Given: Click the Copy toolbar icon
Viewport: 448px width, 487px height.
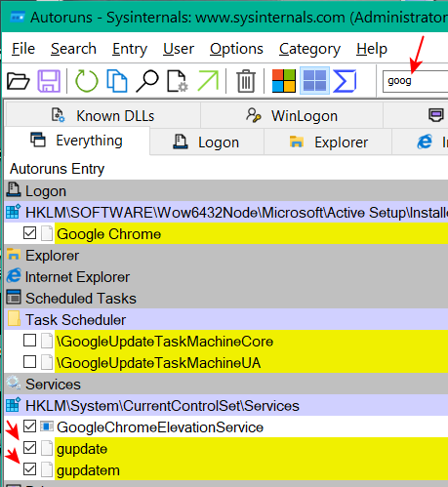Looking at the screenshot, I should (116, 81).
